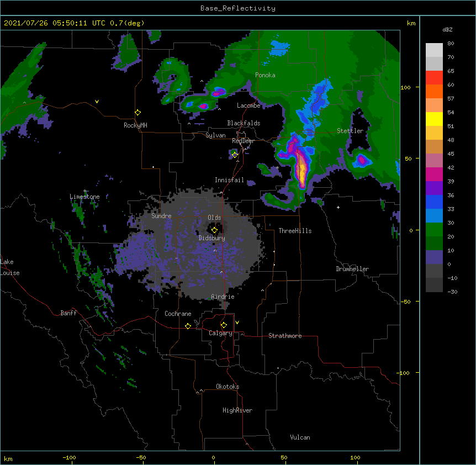The width and height of the screenshot is (476, 465).
Task: Click the strongest yellow storm core near RedDeer
Action: point(302,171)
